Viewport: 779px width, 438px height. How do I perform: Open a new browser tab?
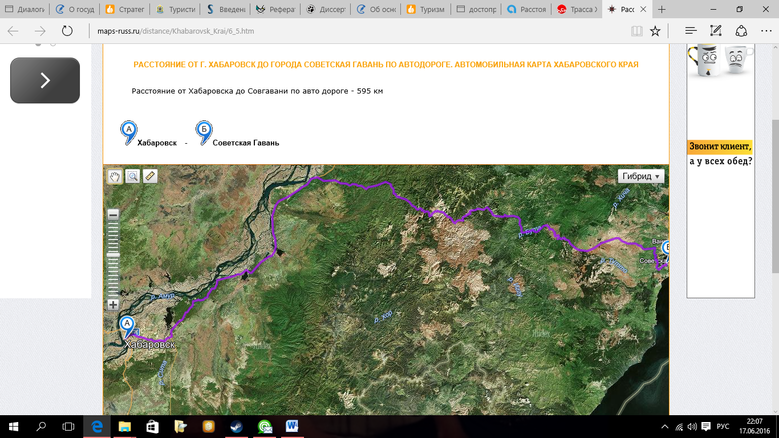click(x=661, y=9)
